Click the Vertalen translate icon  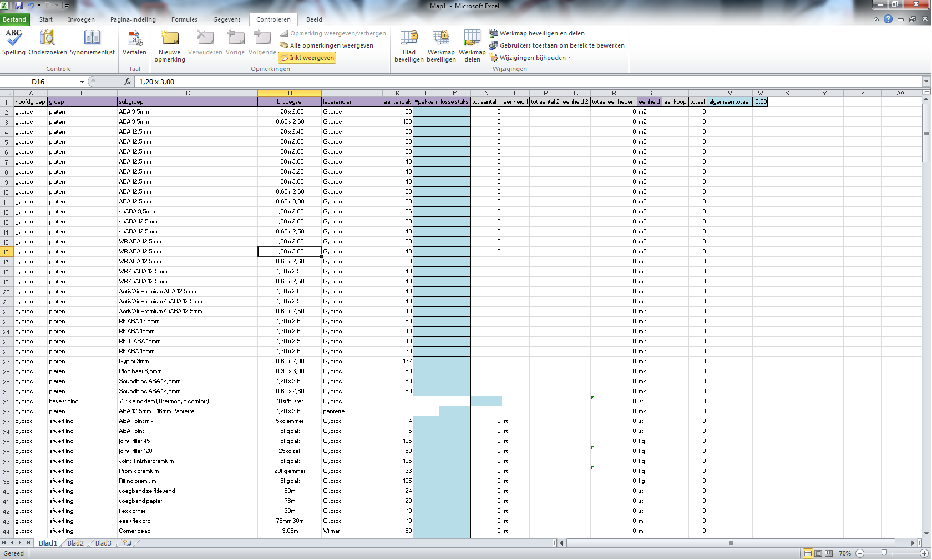[134, 43]
